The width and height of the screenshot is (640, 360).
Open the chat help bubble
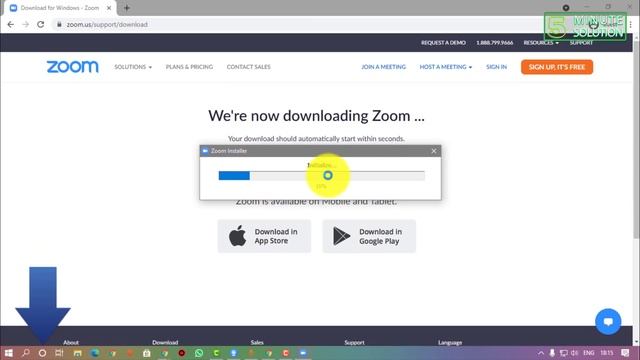coord(608,322)
